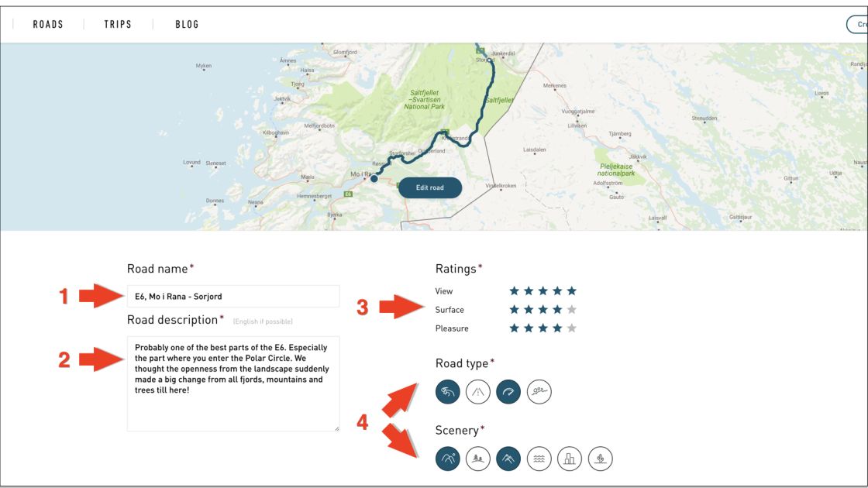Set Pleasure rating to four stars
Viewport: 868px width, 488px height.
coord(557,328)
